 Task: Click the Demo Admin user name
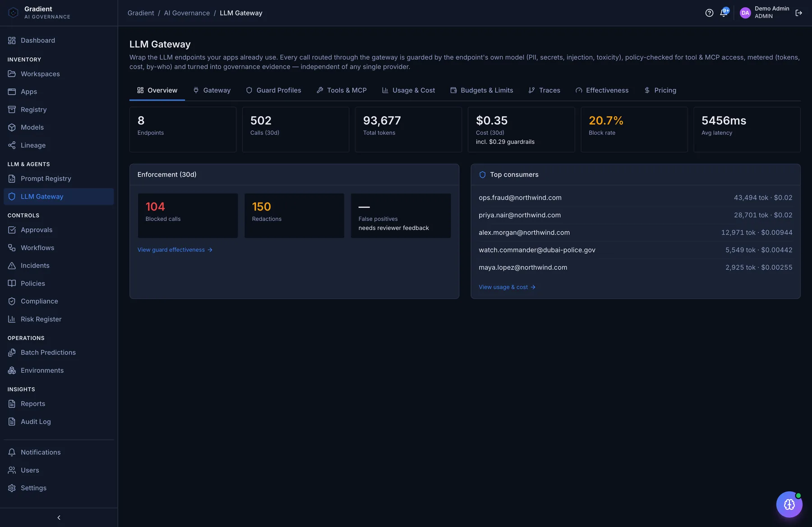772,9
